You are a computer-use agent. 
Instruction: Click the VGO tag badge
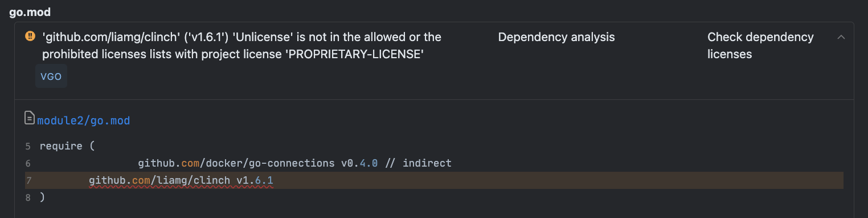coord(51,76)
